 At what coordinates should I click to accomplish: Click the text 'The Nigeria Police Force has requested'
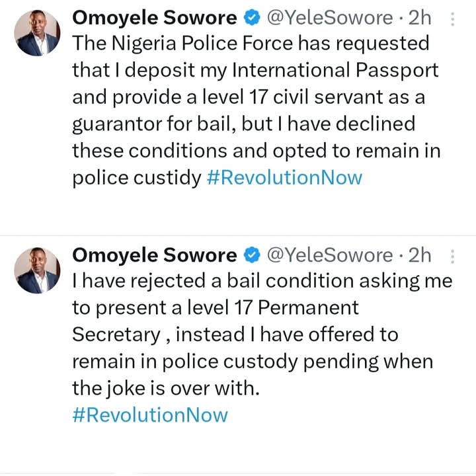point(251,45)
